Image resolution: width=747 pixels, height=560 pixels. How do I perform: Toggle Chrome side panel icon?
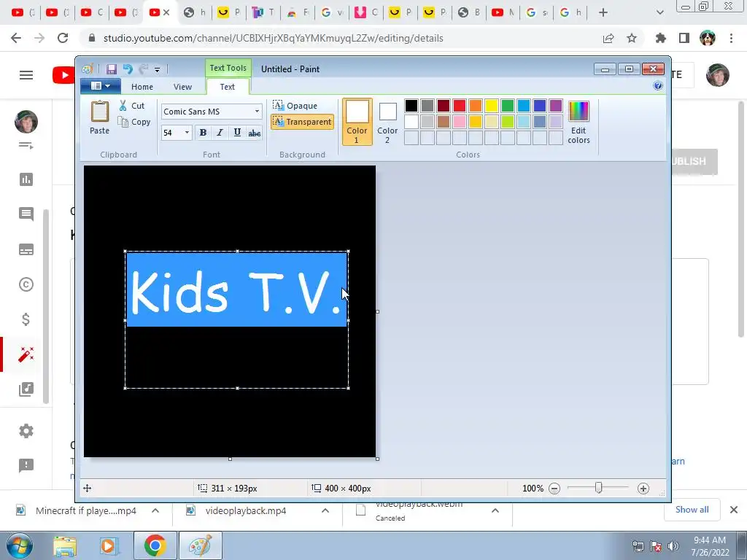tap(684, 38)
